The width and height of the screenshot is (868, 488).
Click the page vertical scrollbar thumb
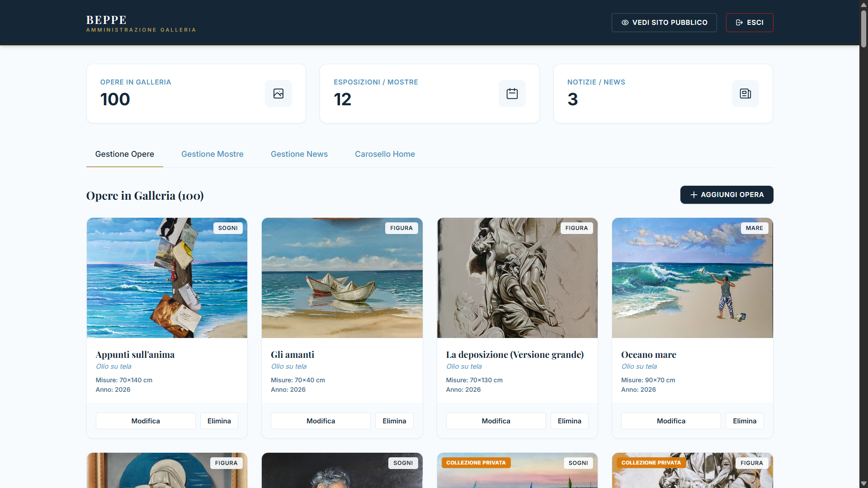click(863, 28)
